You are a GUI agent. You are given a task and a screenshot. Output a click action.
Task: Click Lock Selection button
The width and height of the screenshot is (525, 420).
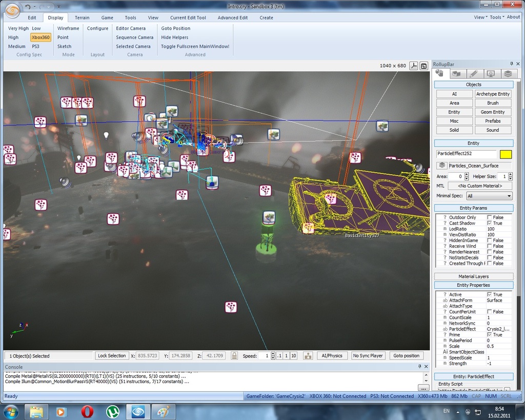tap(112, 356)
